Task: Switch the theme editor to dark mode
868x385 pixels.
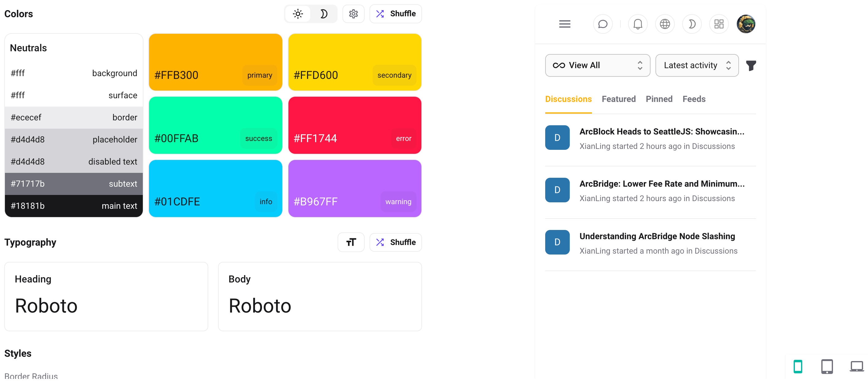Action: point(323,14)
